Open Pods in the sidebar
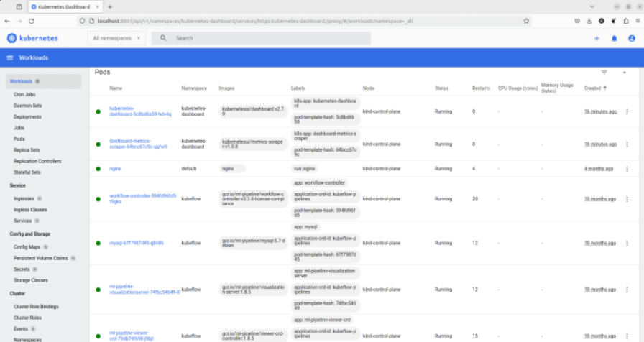The image size is (644, 342). (x=19, y=139)
